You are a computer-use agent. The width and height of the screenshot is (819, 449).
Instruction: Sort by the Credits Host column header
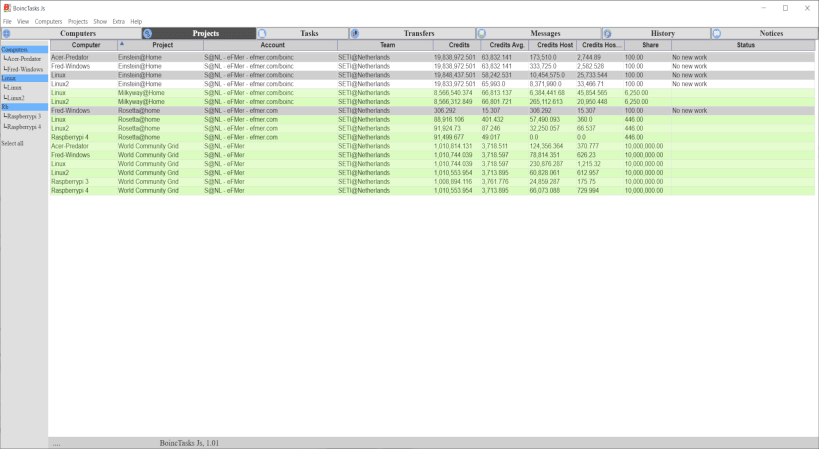pos(554,45)
